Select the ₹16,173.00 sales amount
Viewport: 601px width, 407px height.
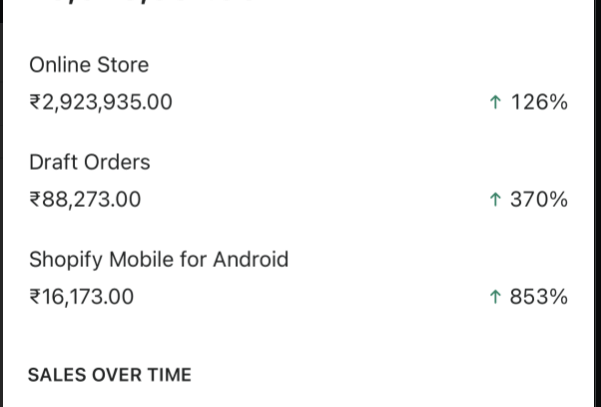click(x=81, y=297)
